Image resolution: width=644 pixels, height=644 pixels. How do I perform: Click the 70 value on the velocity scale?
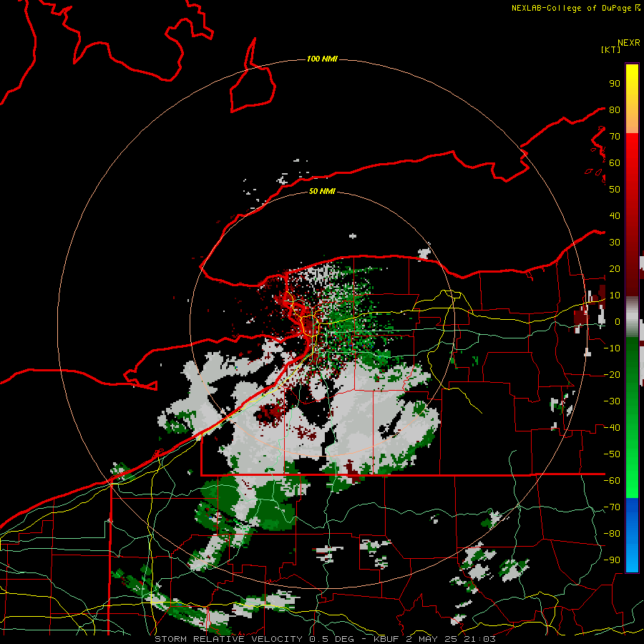(x=615, y=137)
